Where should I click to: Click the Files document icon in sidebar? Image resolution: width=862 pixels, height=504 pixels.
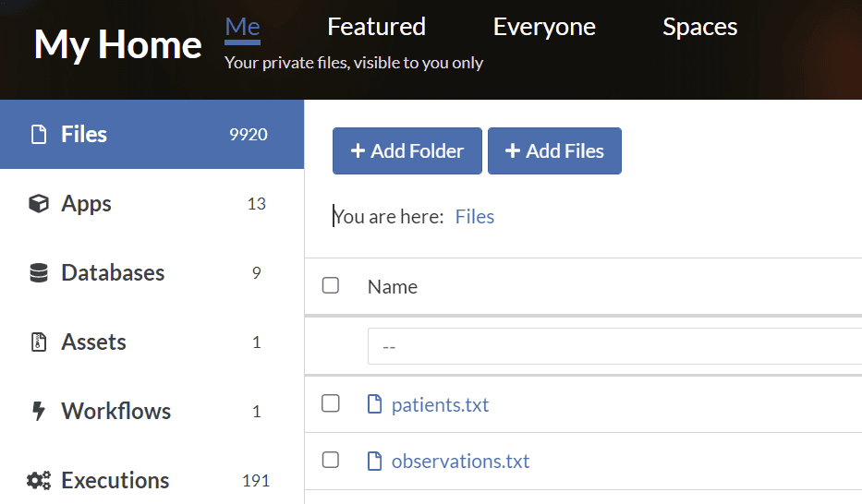click(x=39, y=135)
